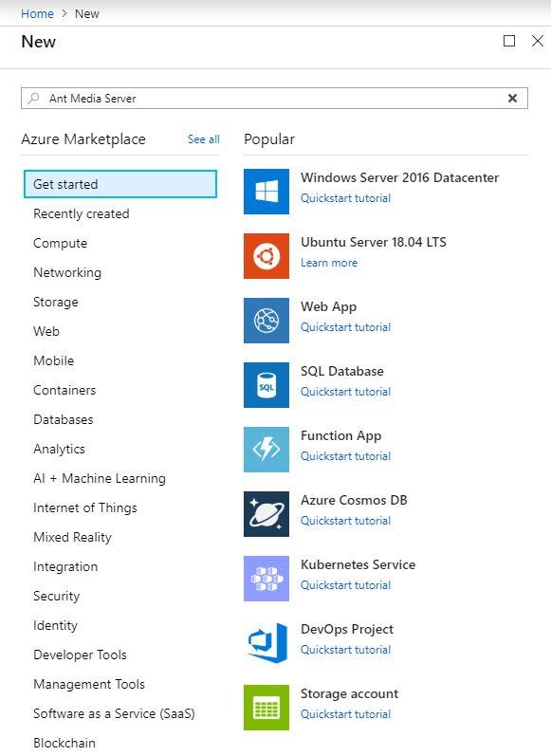
Task: Open Azure Cosmos DB title
Action: click(x=354, y=500)
